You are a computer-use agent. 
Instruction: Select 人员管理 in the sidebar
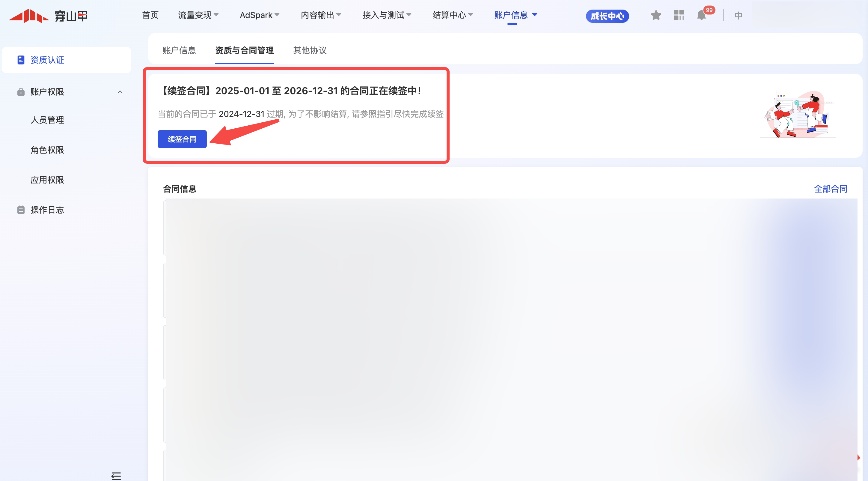(x=47, y=120)
